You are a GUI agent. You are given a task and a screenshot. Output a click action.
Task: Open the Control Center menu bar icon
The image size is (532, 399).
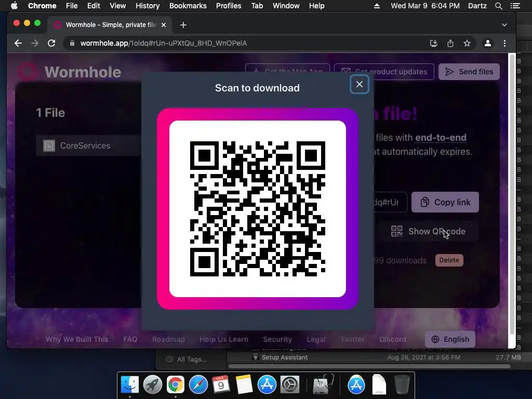pos(515,6)
